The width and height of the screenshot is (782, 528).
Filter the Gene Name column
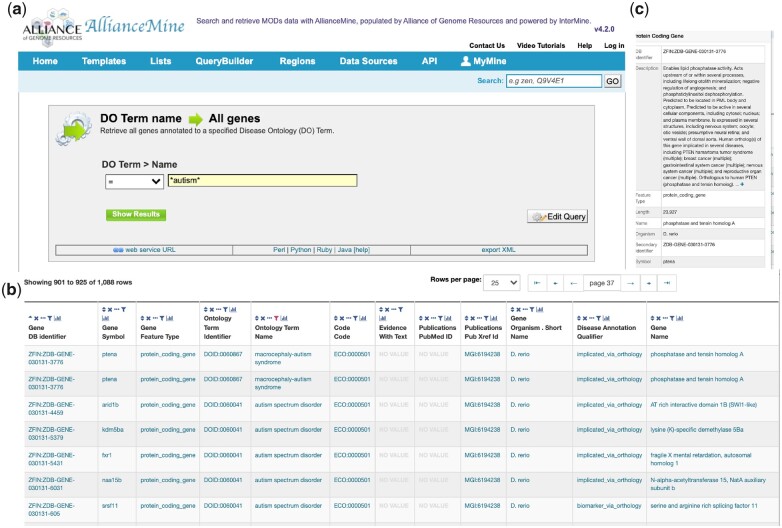[672, 318]
